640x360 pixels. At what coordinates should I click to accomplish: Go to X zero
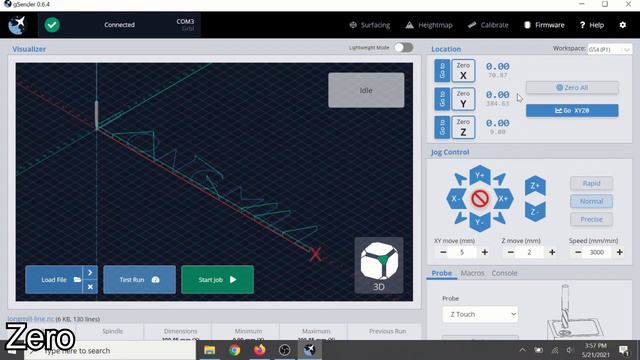(x=442, y=71)
